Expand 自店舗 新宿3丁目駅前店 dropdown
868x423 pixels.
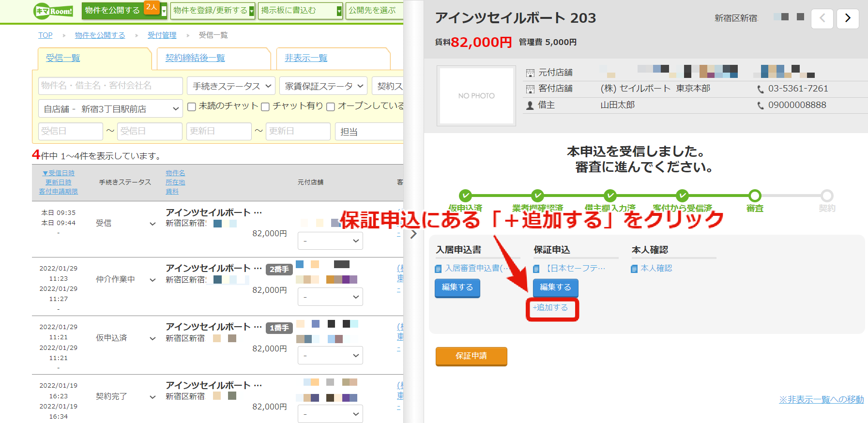tap(110, 109)
